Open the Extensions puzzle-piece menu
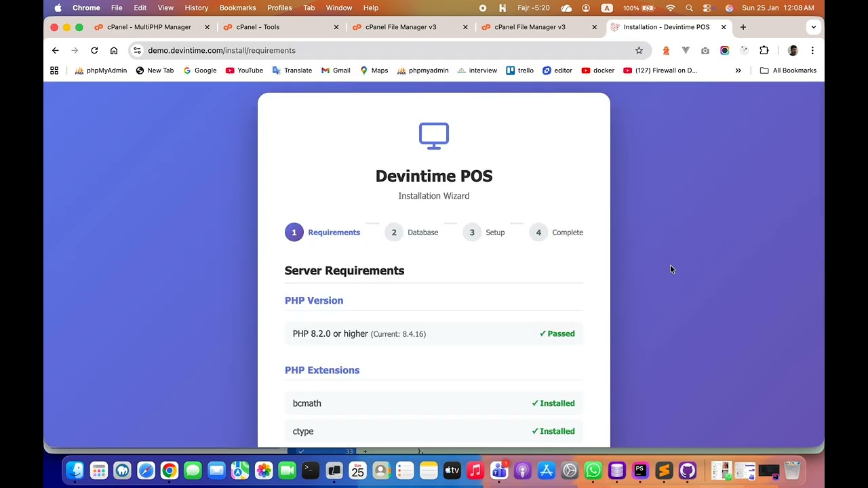 764,50
